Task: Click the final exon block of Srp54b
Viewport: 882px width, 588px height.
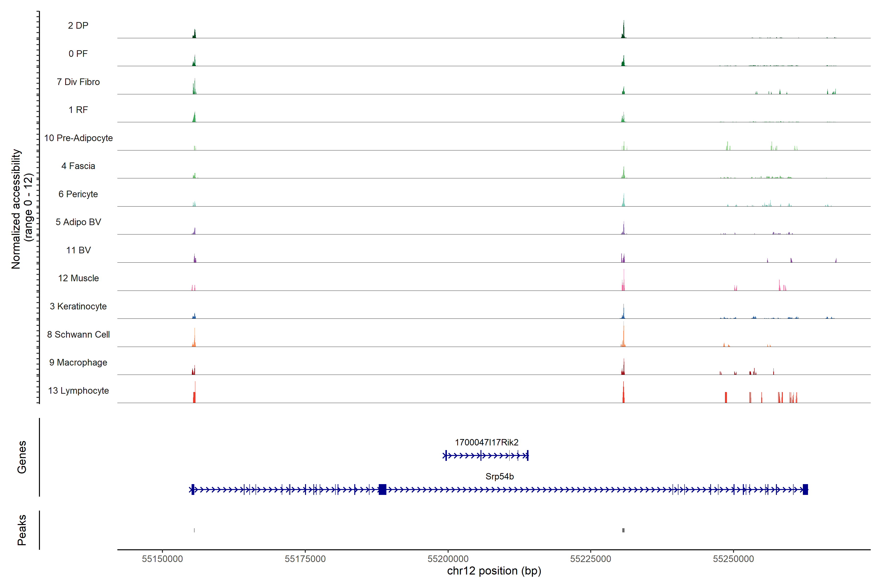Action: click(x=805, y=489)
